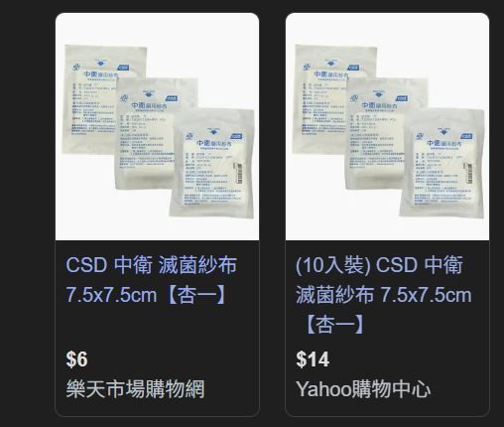504x427 pixels.
Task: Click blue csd badge on front package, $6 item
Action: coord(236,136)
